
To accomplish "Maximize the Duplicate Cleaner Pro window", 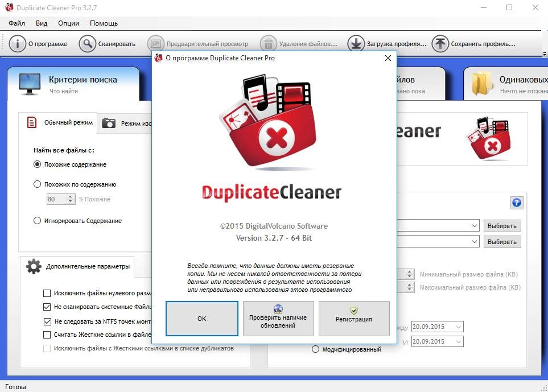I will [509, 7].
